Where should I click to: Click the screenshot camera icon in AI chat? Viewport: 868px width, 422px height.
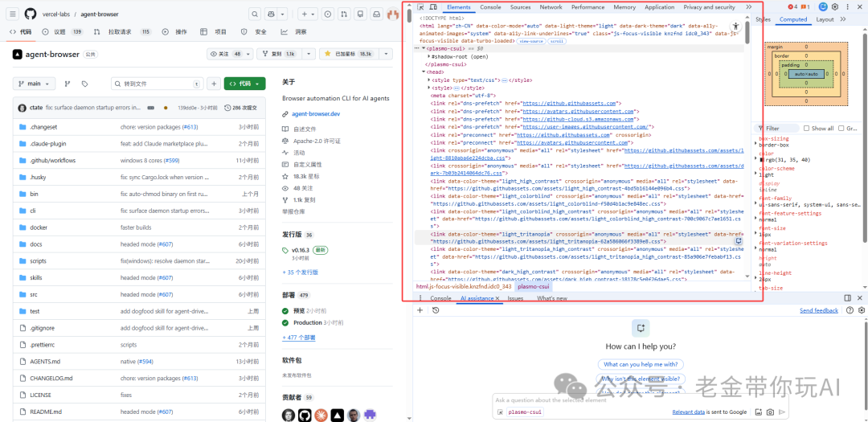click(x=770, y=412)
